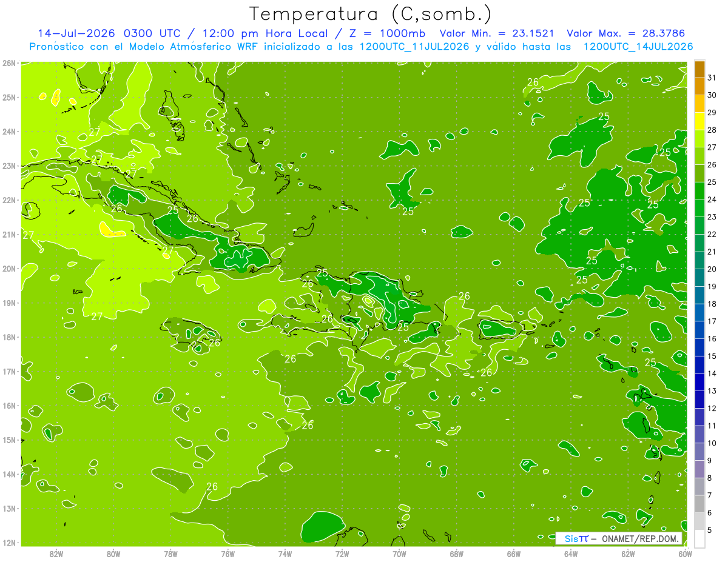Click the valid-until time '1200UTC_14JUL2026'
Image resolution: width=728 pixels, height=562 pixels.
point(638,47)
